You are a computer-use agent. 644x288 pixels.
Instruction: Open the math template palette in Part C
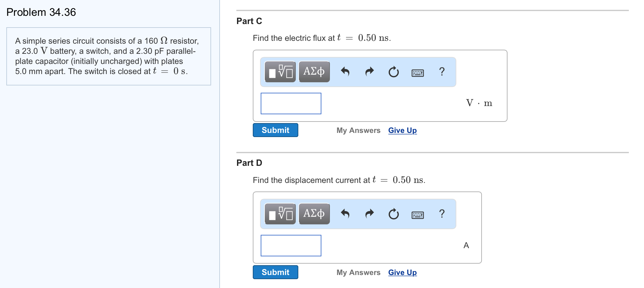click(279, 72)
